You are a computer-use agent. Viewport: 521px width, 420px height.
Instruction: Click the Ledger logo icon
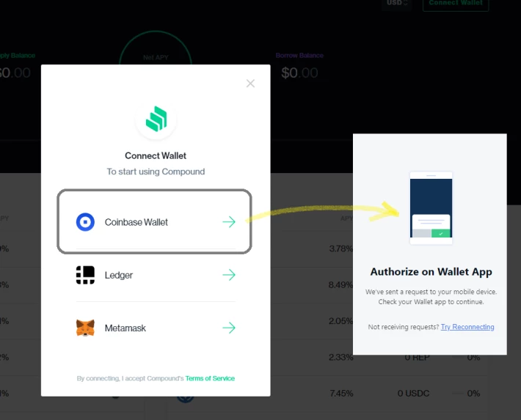click(85, 275)
